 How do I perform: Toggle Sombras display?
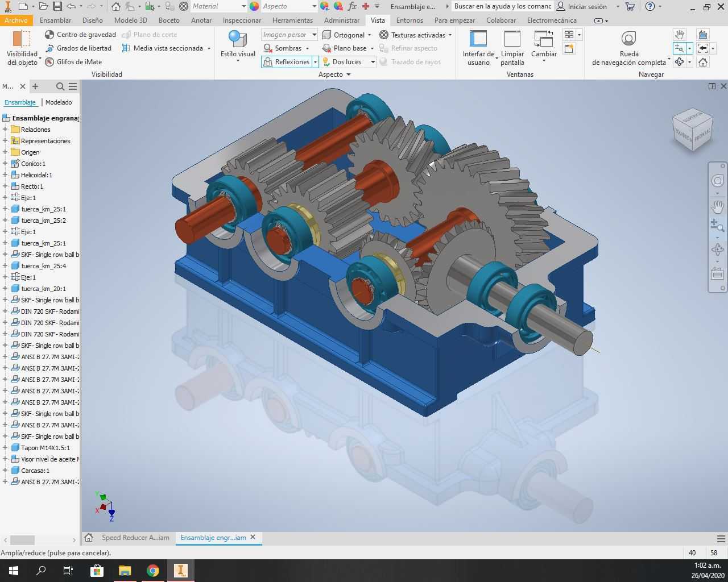pos(283,48)
